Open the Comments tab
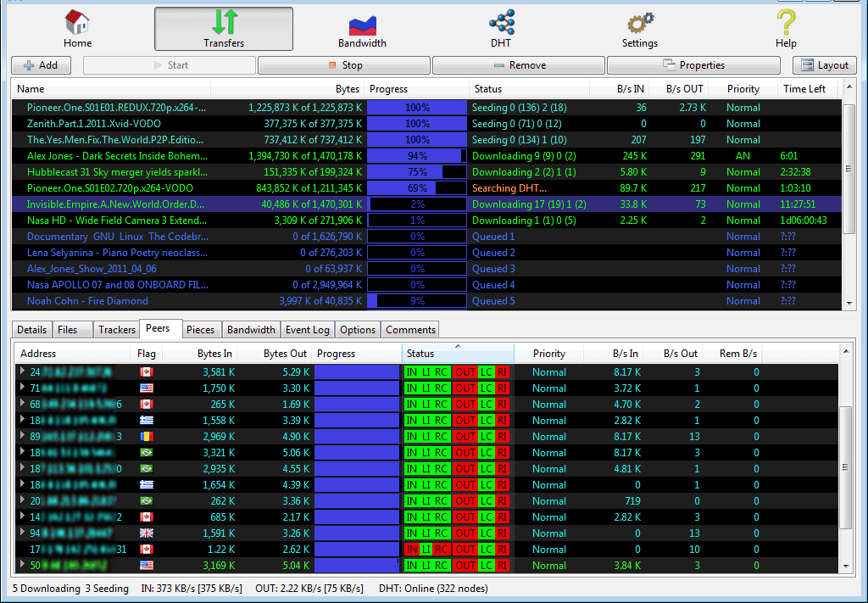 (410, 329)
